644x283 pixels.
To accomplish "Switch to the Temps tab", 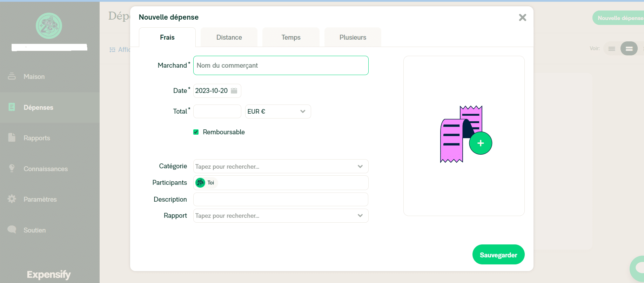I will click(291, 37).
